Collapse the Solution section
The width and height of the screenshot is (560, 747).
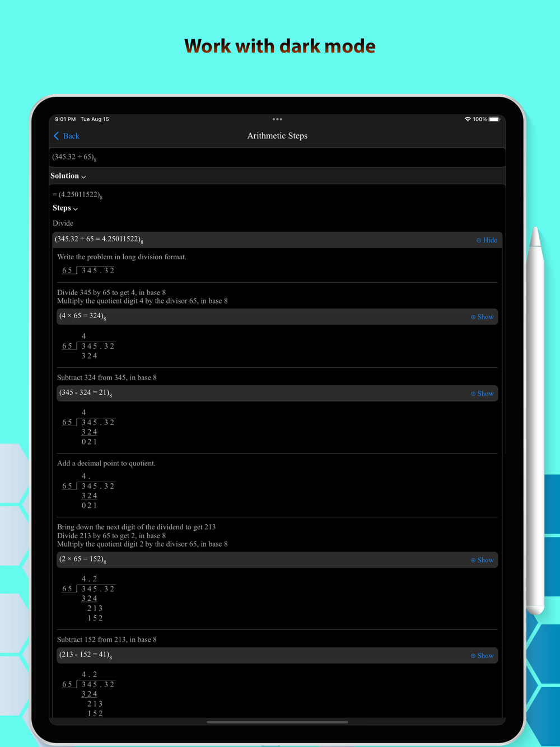click(68, 176)
